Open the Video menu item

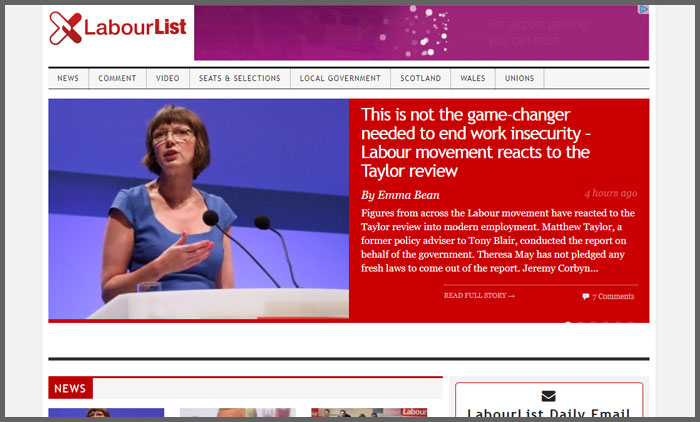click(168, 78)
